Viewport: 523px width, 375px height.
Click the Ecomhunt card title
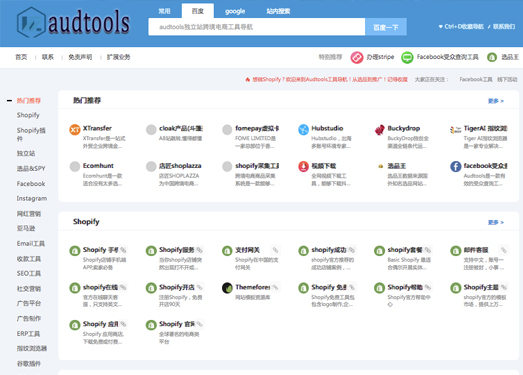click(x=98, y=166)
